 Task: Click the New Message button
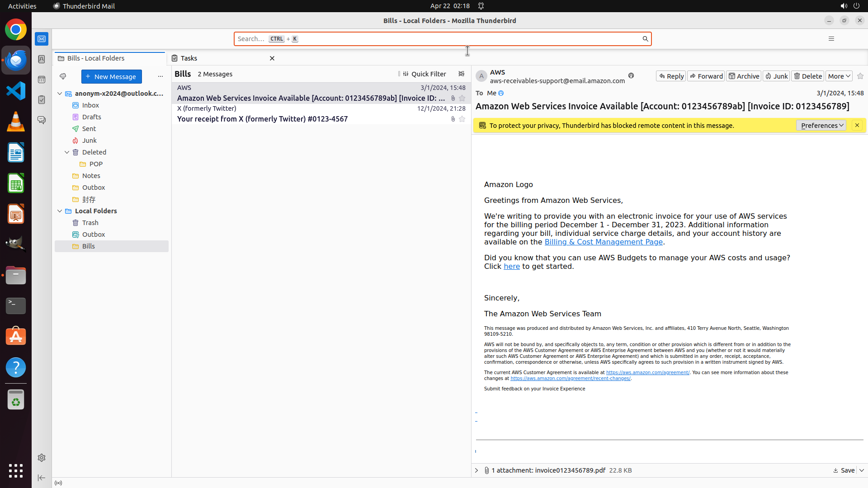point(111,76)
